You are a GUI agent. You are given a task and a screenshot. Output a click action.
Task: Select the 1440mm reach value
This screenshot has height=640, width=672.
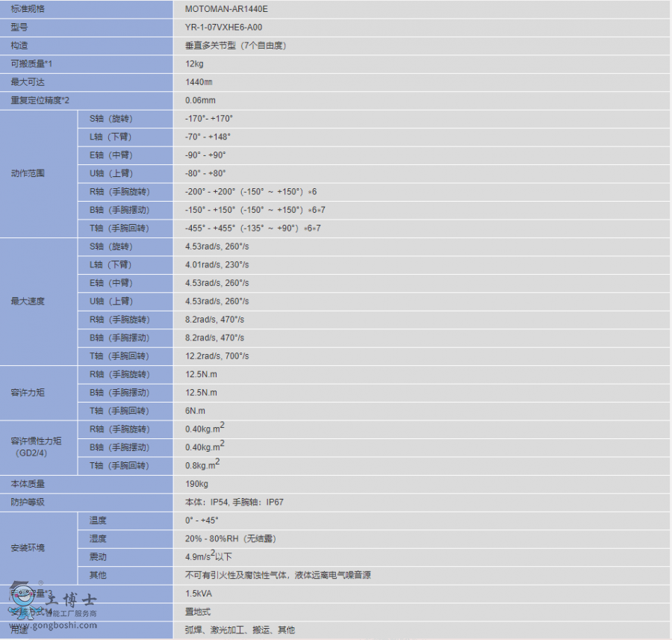(x=199, y=82)
